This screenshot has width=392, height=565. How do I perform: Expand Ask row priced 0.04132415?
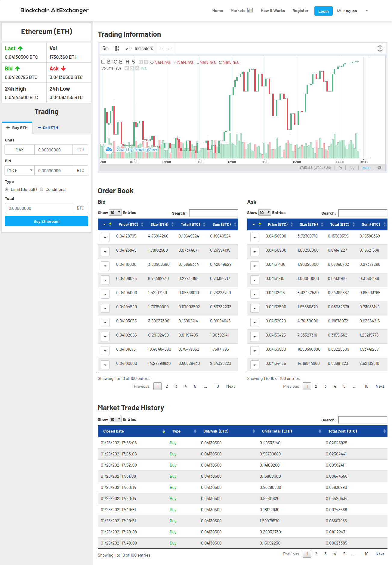point(255,294)
